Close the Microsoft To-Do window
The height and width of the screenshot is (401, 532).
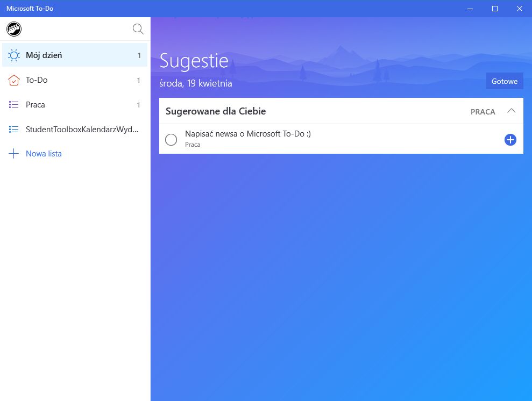tap(520, 9)
